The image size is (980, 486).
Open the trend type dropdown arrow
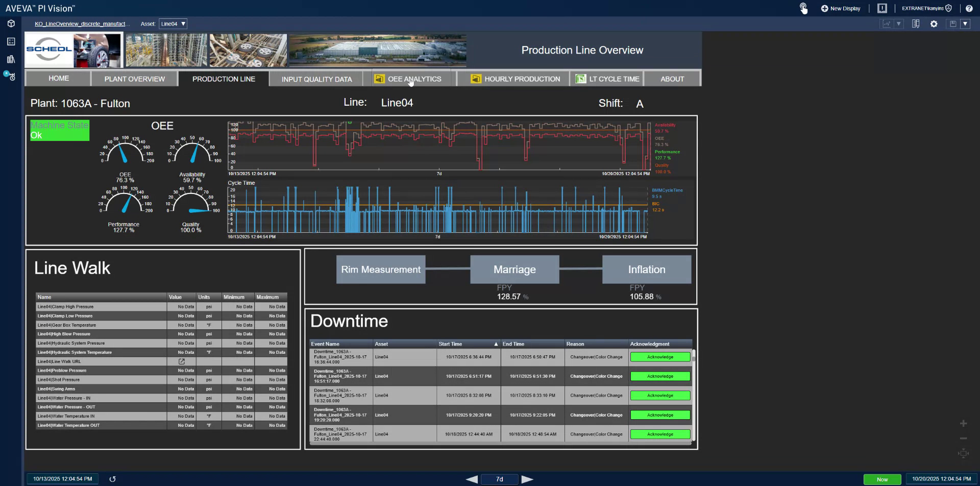click(898, 23)
